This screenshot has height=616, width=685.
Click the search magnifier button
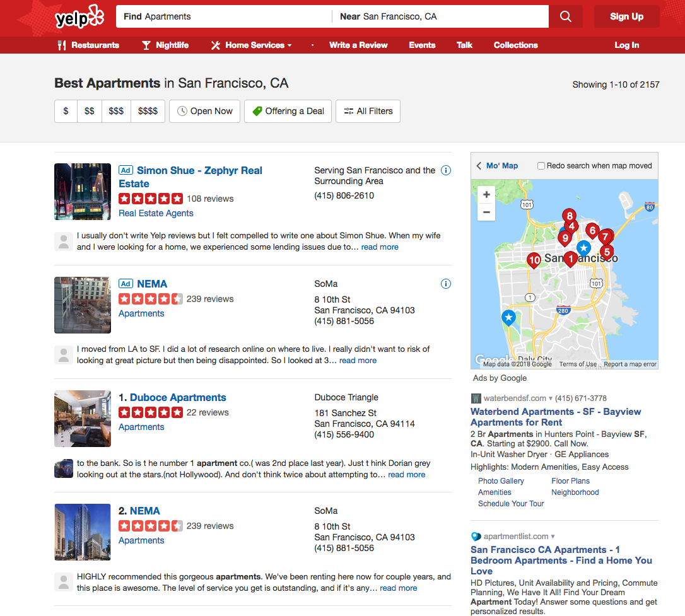point(566,16)
